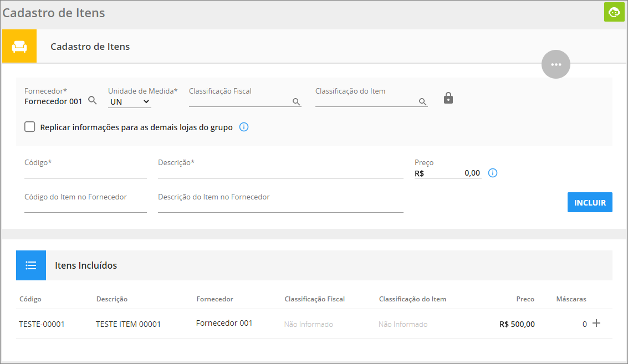Click the yellow sofa icon in header
Image resolution: width=628 pixels, height=364 pixels.
(19, 47)
